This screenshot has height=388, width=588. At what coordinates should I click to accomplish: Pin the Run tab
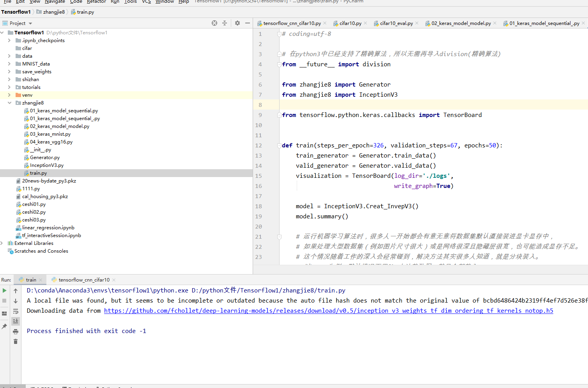click(x=4, y=326)
